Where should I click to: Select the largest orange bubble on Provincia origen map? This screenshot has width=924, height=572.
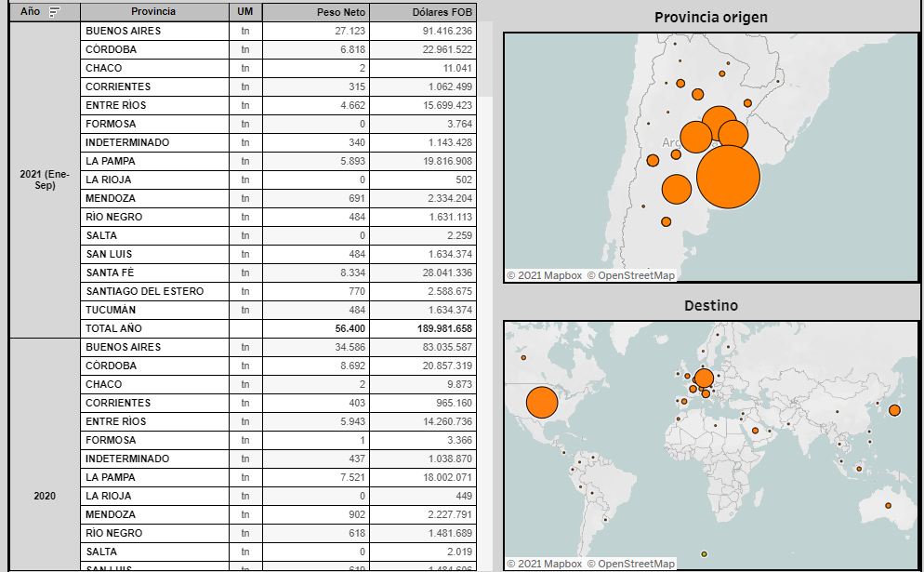[728, 177]
